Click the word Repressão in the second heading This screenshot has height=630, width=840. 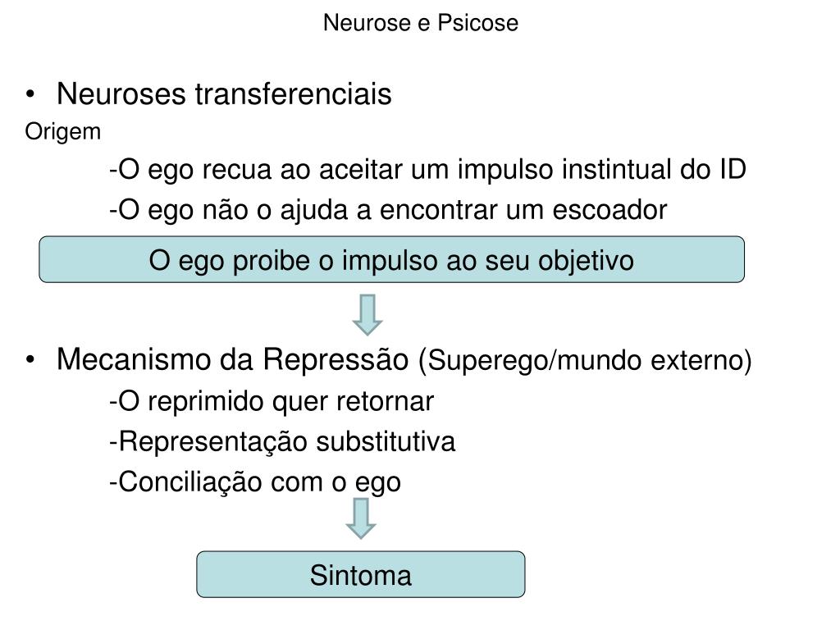tap(336, 359)
